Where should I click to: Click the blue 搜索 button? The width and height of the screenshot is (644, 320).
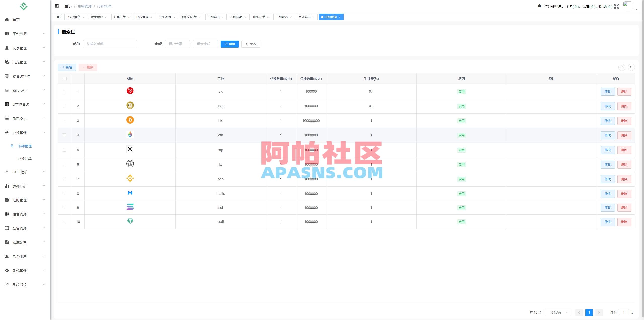(230, 44)
